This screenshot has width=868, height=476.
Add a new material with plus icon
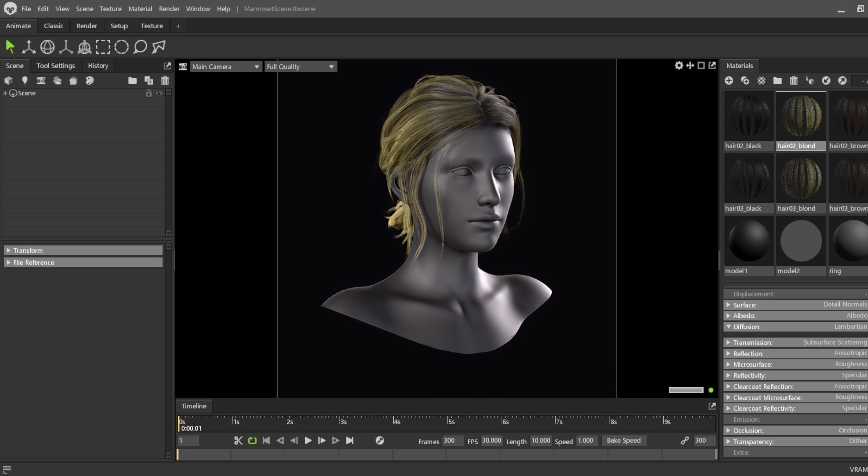(x=729, y=81)
